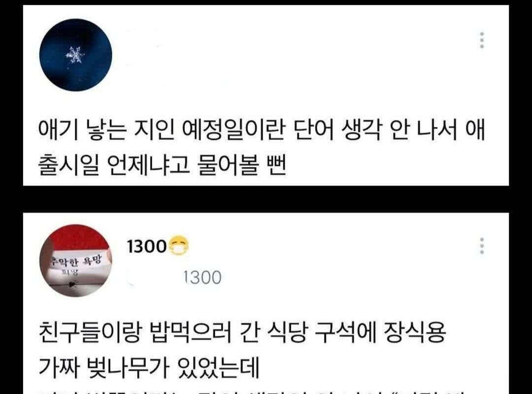Open the snowflake profile picture
Image resolution: width=532 pixels, height=394 pixels.
pyautogui.click(x=76, y=55)
